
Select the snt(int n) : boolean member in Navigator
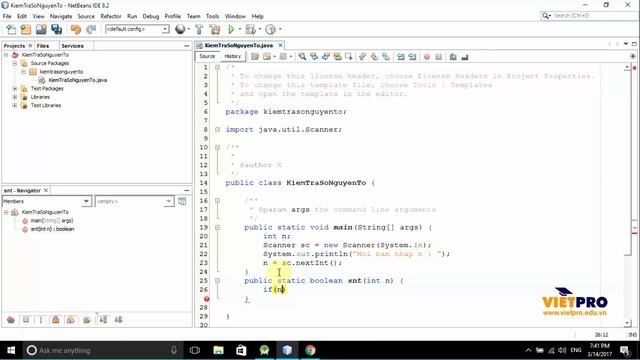(x=52, y=229)
